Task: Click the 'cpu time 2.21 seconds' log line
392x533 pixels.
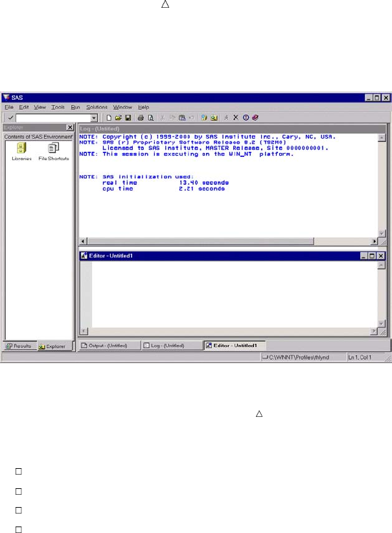Action: pos(163,189)
